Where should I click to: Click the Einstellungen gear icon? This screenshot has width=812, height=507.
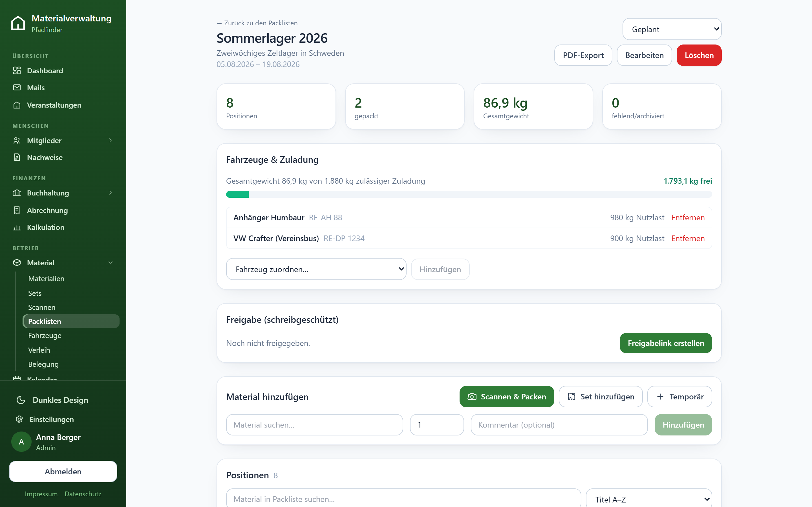pos(19,419)
